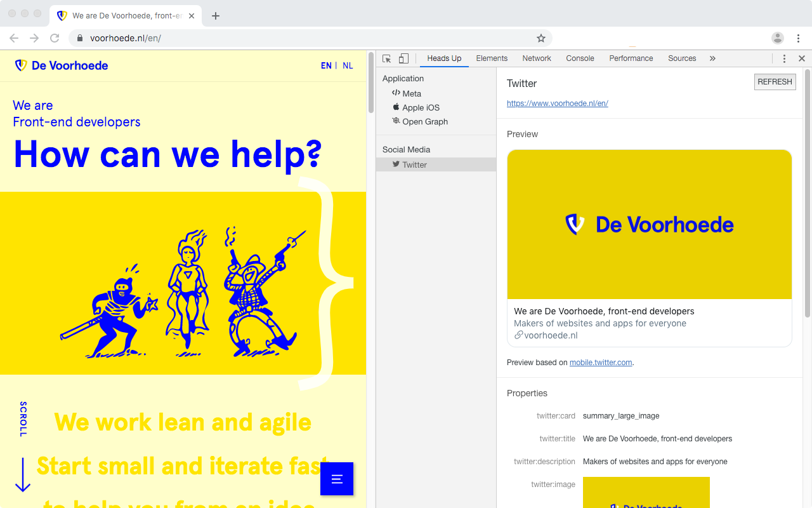The image size is (812, 508).
Task: Click the browser forward arrow
Action: pyautogui.click(x=34, y=38)
